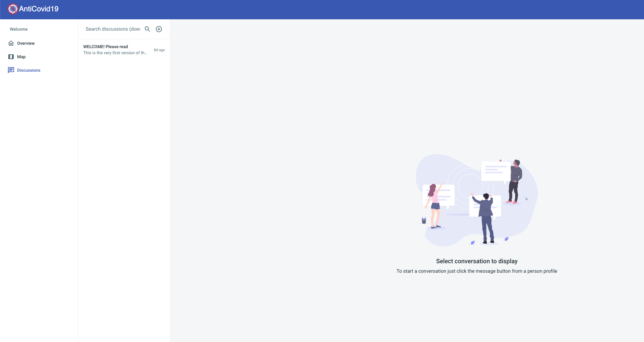Viewport: 644px width, 342px height.
Task: Click the AntiCovid19 app title text
Action: tap(39, 9)
